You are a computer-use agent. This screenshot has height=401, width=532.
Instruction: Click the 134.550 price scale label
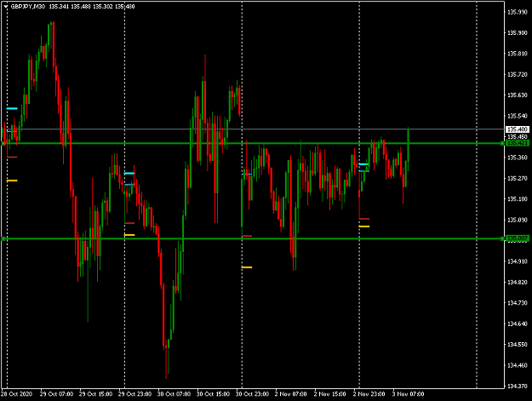[x=518, y=344]
